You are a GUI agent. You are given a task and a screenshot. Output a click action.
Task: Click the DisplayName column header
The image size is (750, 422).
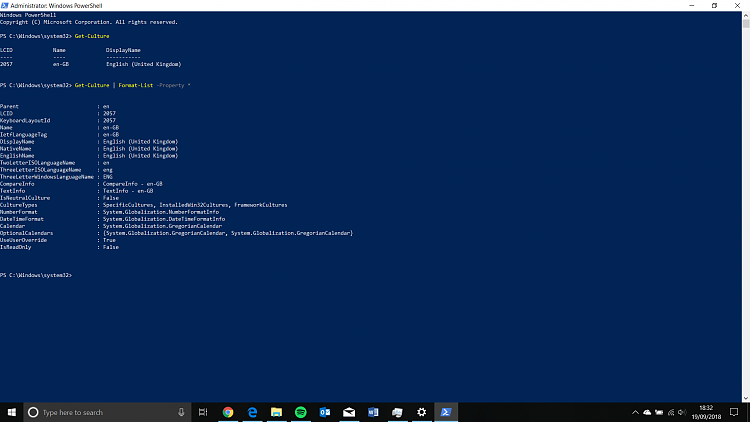point(123,50)
